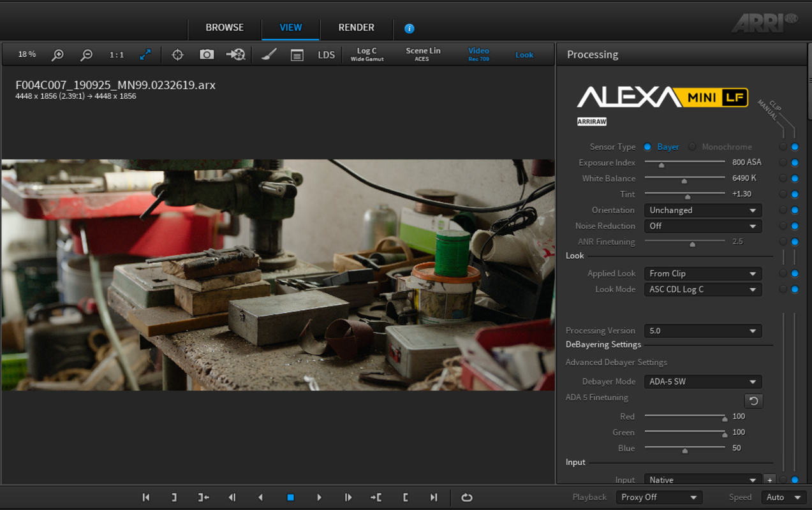
Task: Open the Debayer Mode dropdown
Action: click(703, 382)
